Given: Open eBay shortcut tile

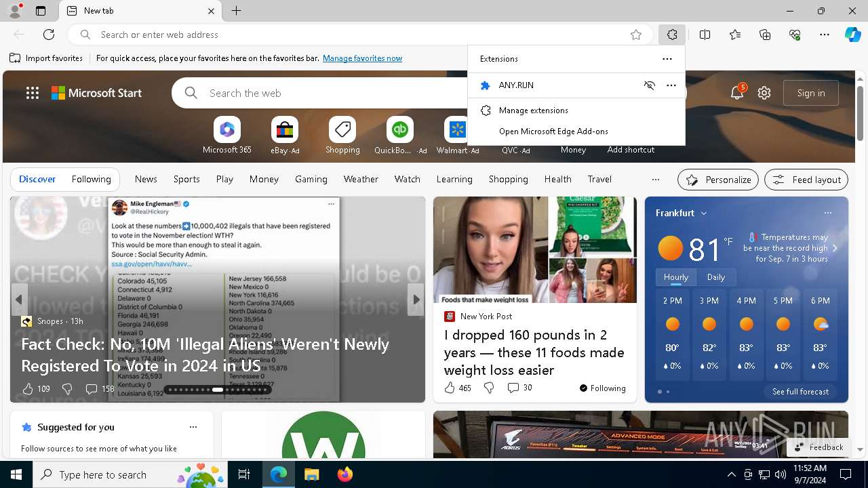Looking at the screenshot, I should coord(285,136).
